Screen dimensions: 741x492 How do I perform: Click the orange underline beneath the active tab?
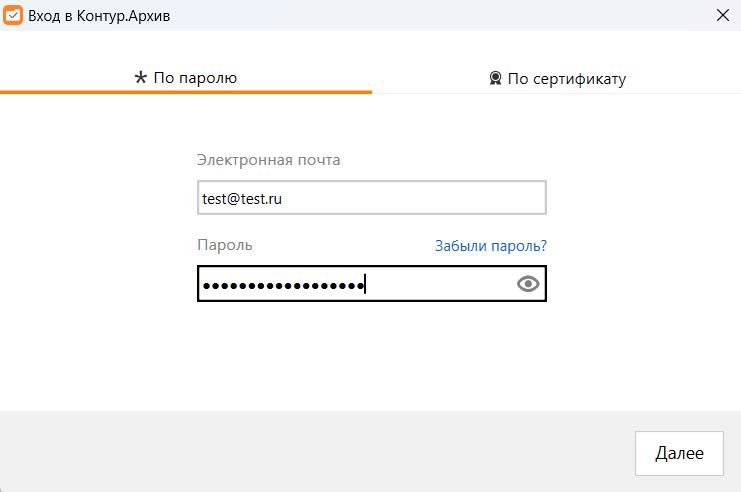(186, 92)
